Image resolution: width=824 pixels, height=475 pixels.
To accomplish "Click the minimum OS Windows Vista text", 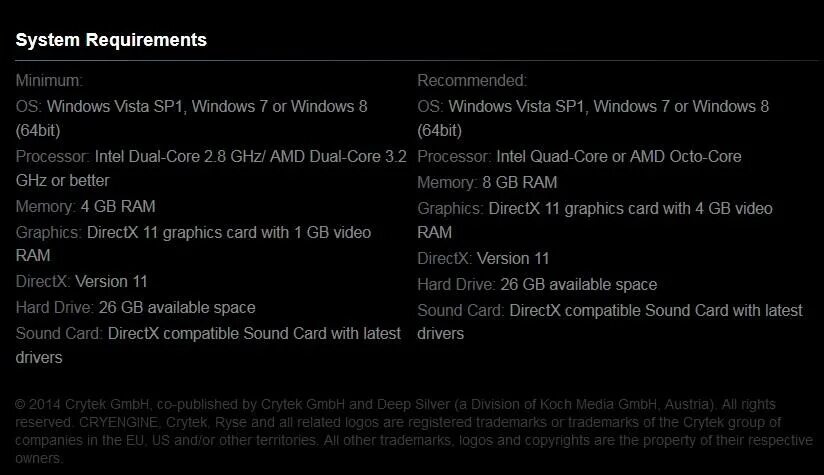I will 191,118.
